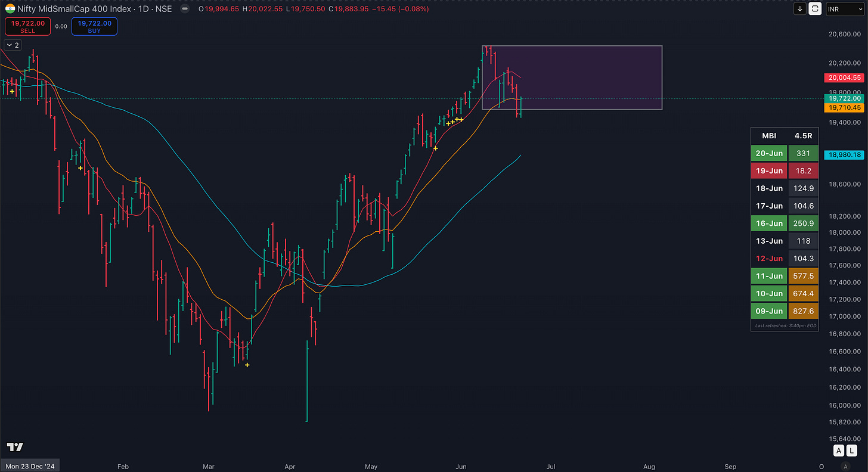The width and height of the screenshot is (868, 472).
Task: Click the 17-Jun date cell
Action: coord(769,206)
